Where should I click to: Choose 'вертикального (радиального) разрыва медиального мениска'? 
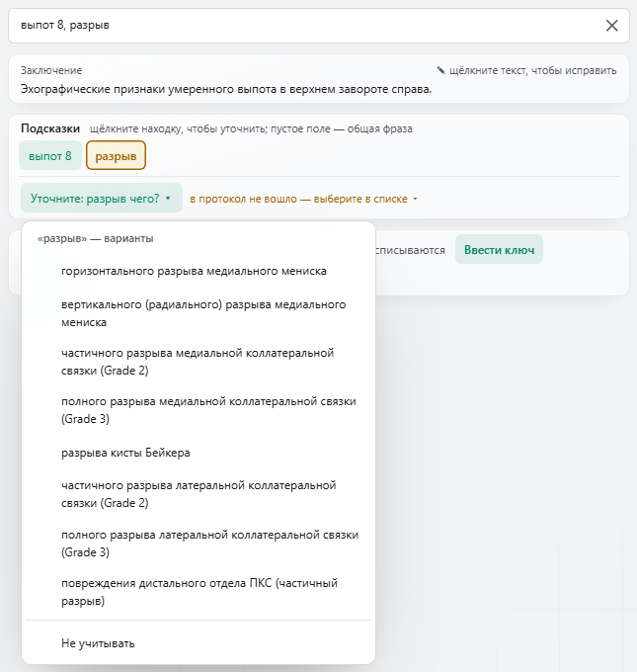[199, 313]
